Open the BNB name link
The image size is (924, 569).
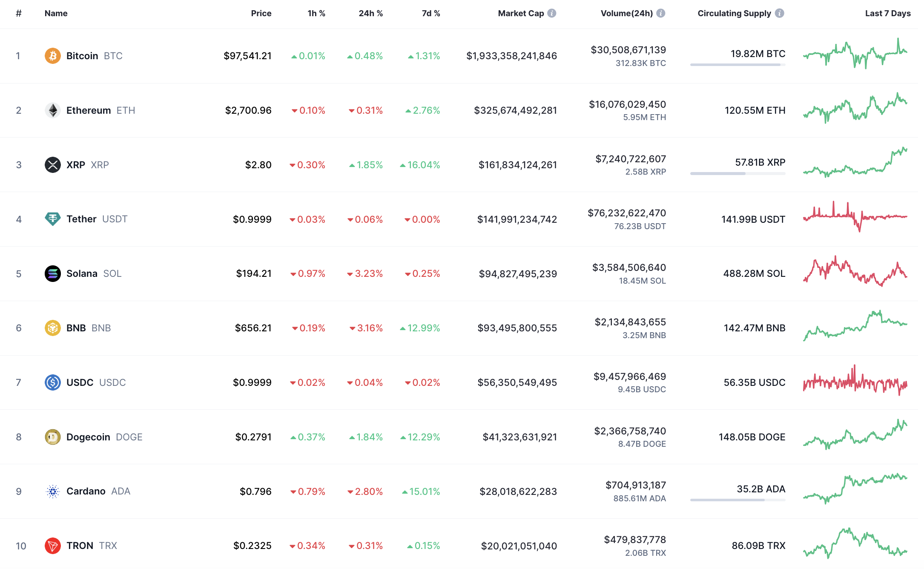click(x=76, y=328)
